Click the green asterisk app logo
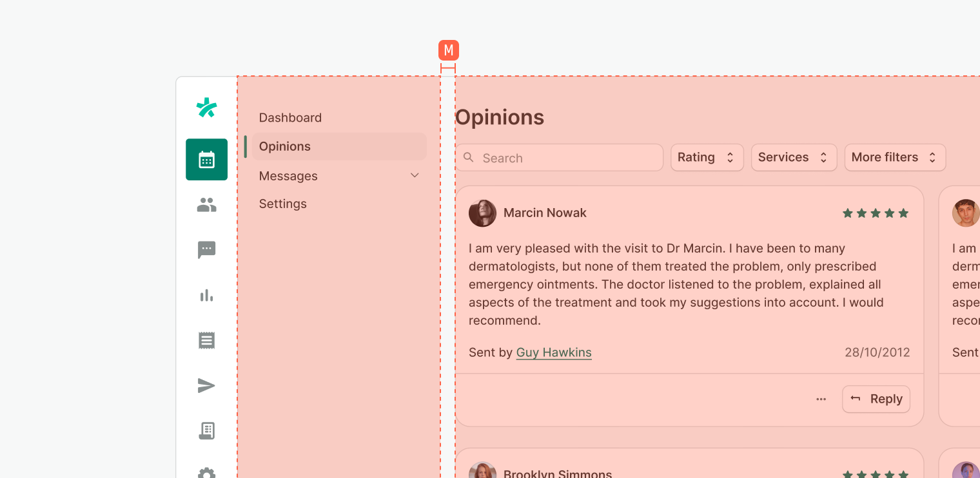Image resolution: width=980 pixels, height=478 pixels. (206, 108)
